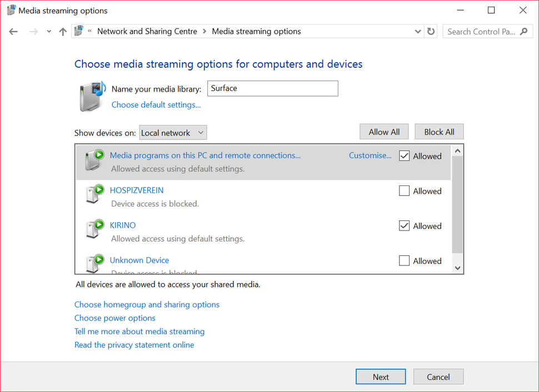This screenshot has height=392, width=539.
Task: Select the Unknown Device icon
Action: pyautogui.click(x=94, y=263)
